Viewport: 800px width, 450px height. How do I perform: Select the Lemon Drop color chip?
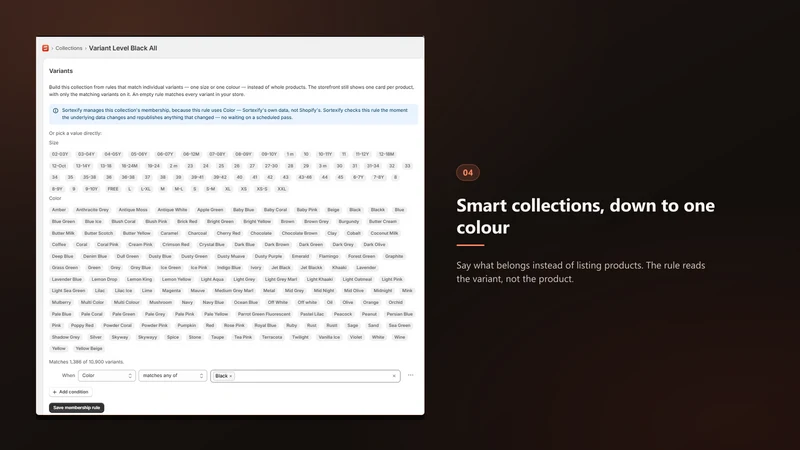104,279
